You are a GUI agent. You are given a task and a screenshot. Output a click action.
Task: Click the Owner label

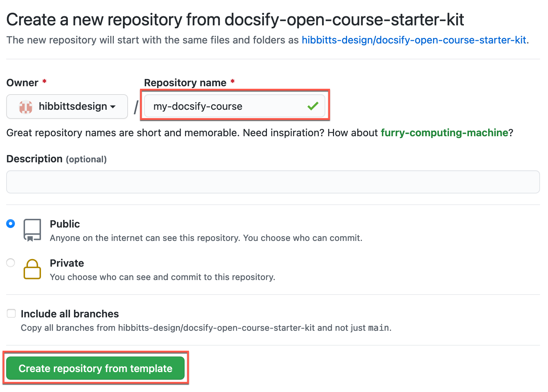(22, 83)
